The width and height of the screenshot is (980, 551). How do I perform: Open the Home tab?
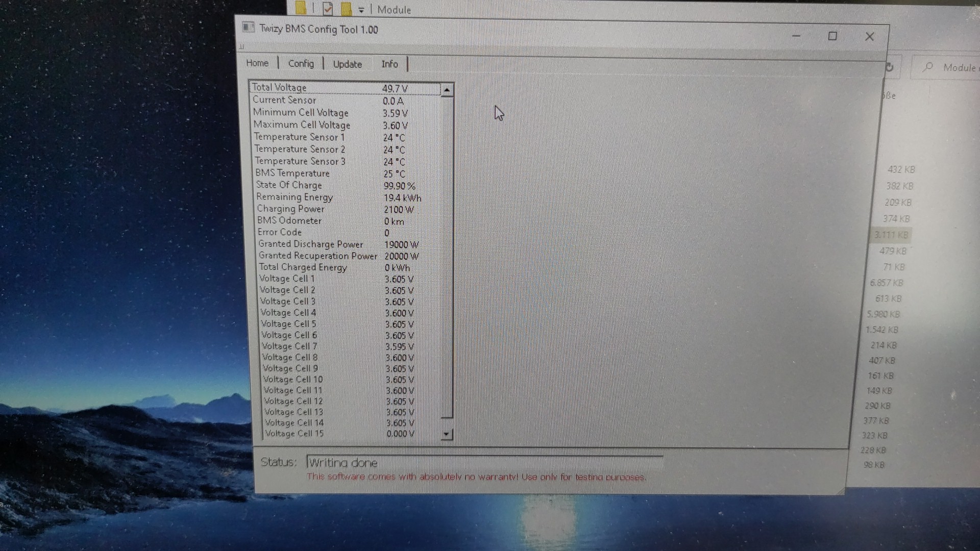(257, 63)
